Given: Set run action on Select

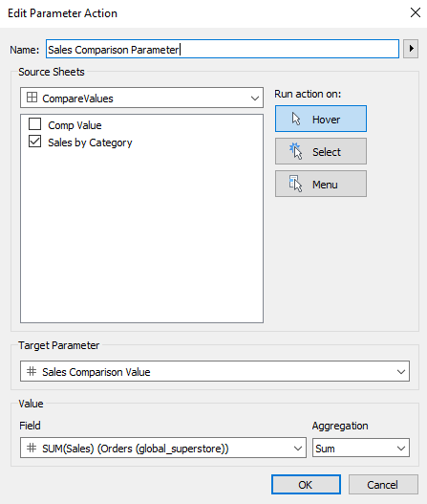Looking at the screenshot, I should 321,151.
